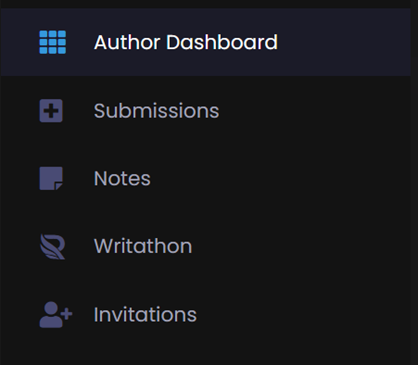Click the highlighted active Author Dashboard row

pyautogui.click(x=205, y=42)
